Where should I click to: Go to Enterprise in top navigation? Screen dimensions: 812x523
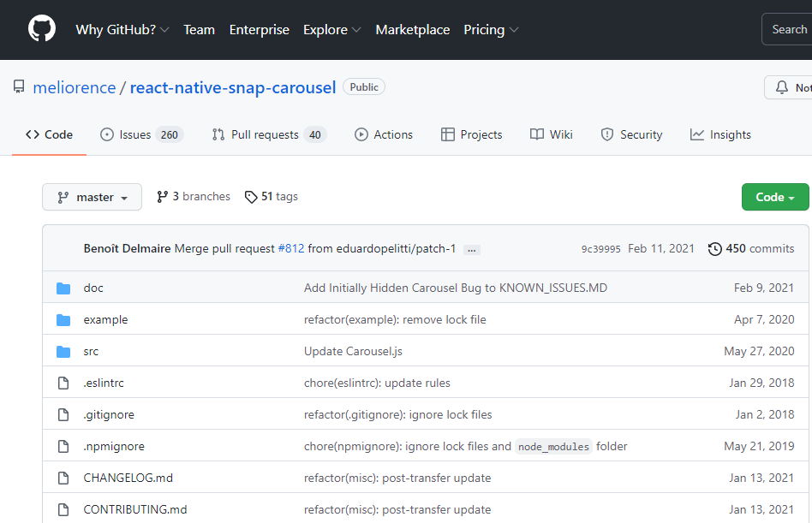pyautogui.click(x=260, y=29)
